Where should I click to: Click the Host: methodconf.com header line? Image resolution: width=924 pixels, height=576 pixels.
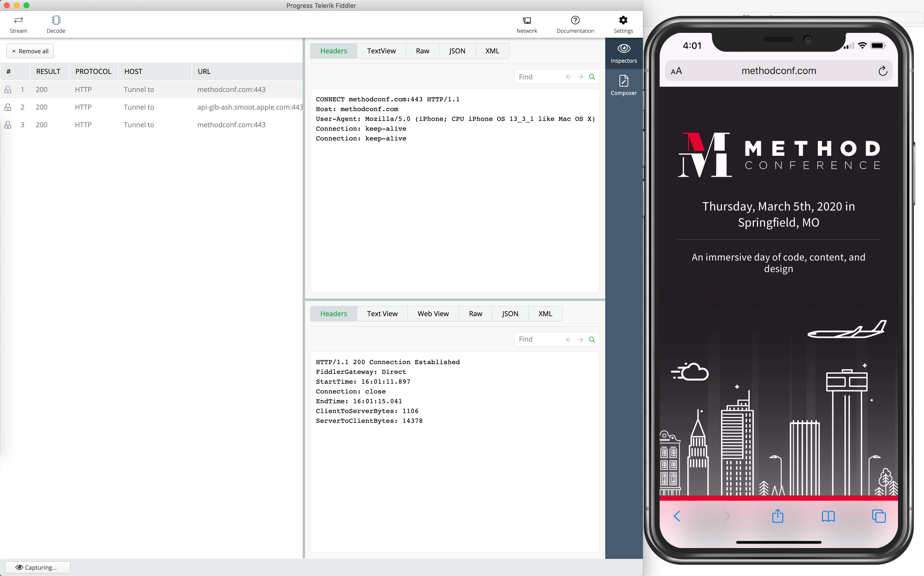357,109
